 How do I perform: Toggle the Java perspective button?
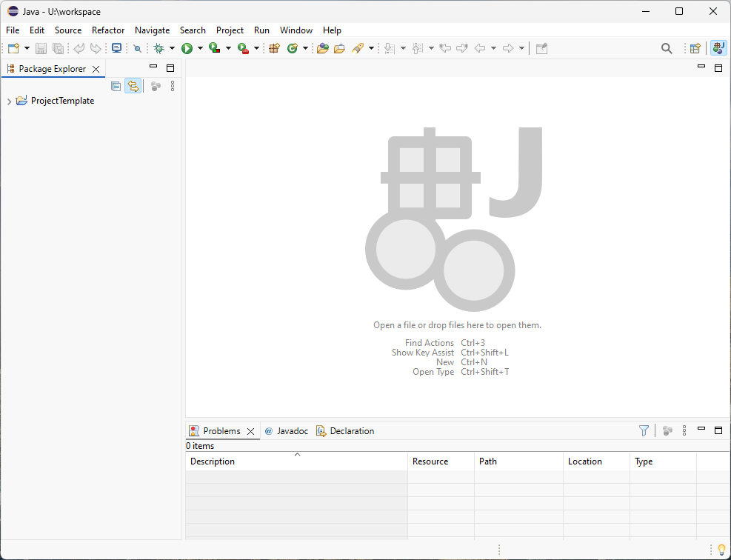(718, 48)
